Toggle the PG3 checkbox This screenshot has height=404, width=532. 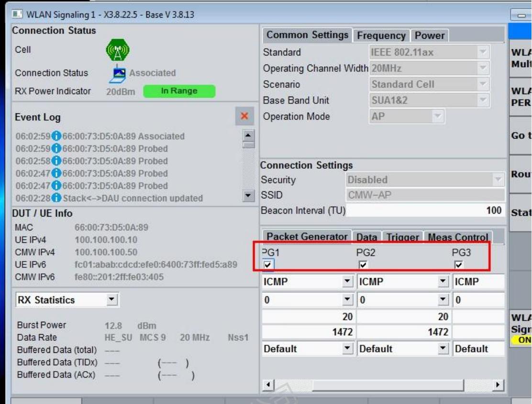(x=459, y=265)
